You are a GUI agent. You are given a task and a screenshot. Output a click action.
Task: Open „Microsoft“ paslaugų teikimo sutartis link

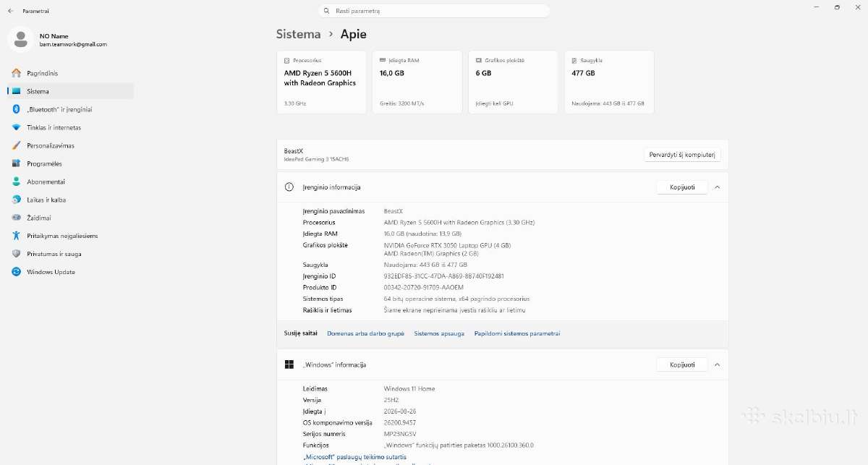[x=354, y=457]
